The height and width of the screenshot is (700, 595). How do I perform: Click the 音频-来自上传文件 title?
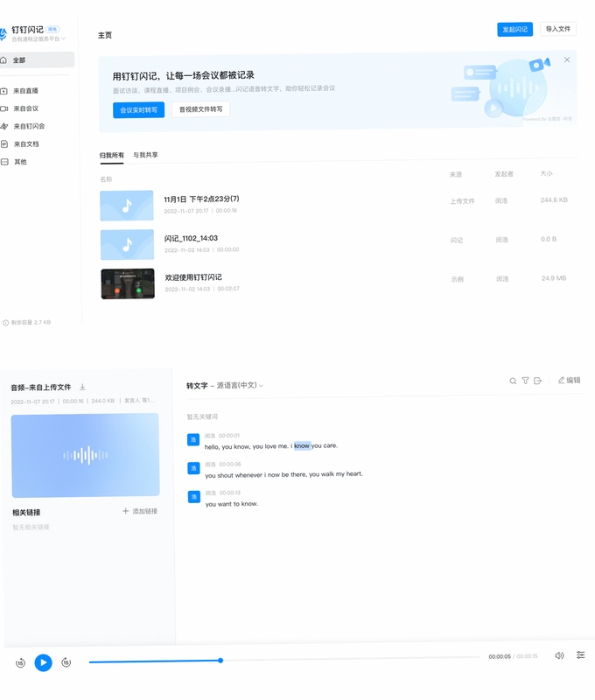tap(41, 387)
